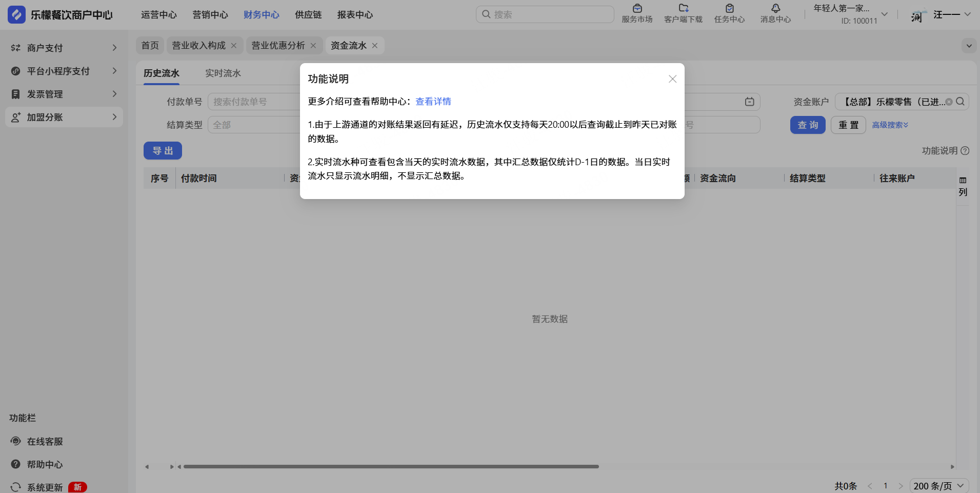980x493 pixels.
Task: Expand the 发票管理 menu
Action: (114, 94)
